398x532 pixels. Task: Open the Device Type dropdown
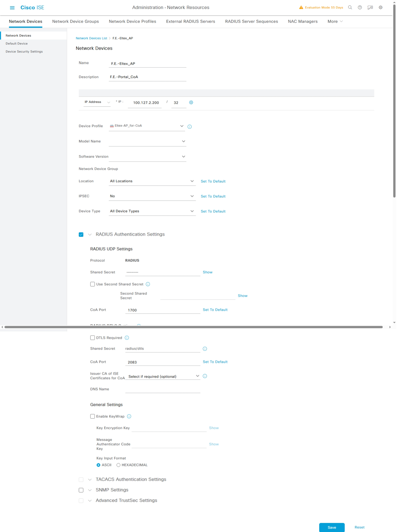(152, 211)
